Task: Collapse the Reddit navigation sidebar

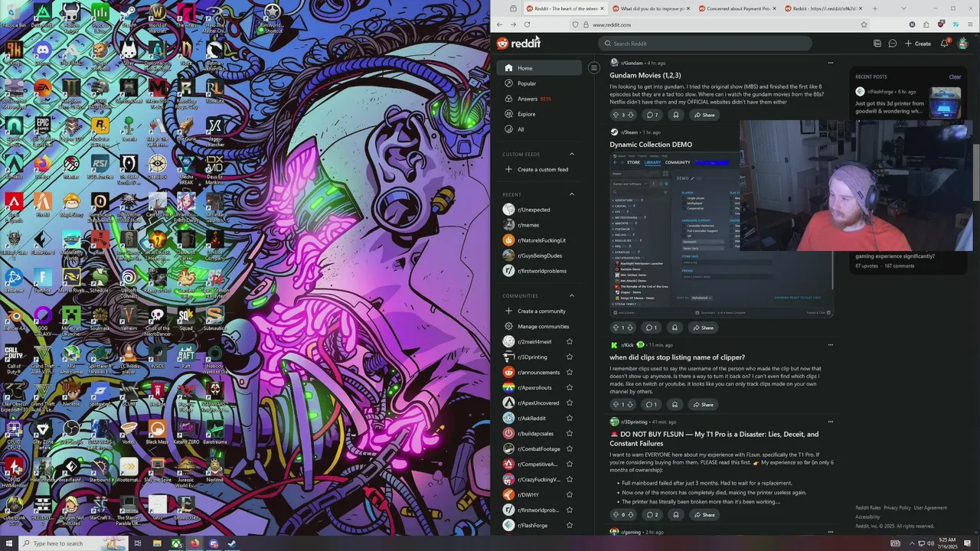Action: (x=593, y=68)
